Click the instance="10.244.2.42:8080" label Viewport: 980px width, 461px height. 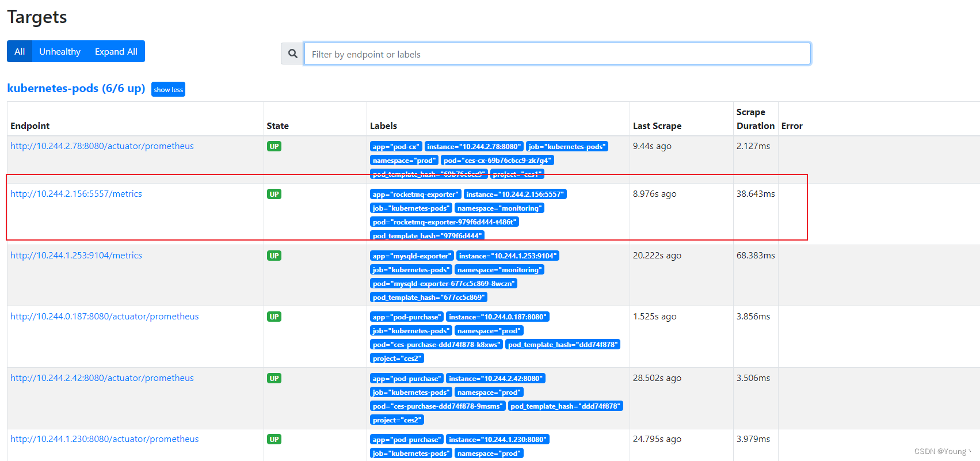pos(496,379)
